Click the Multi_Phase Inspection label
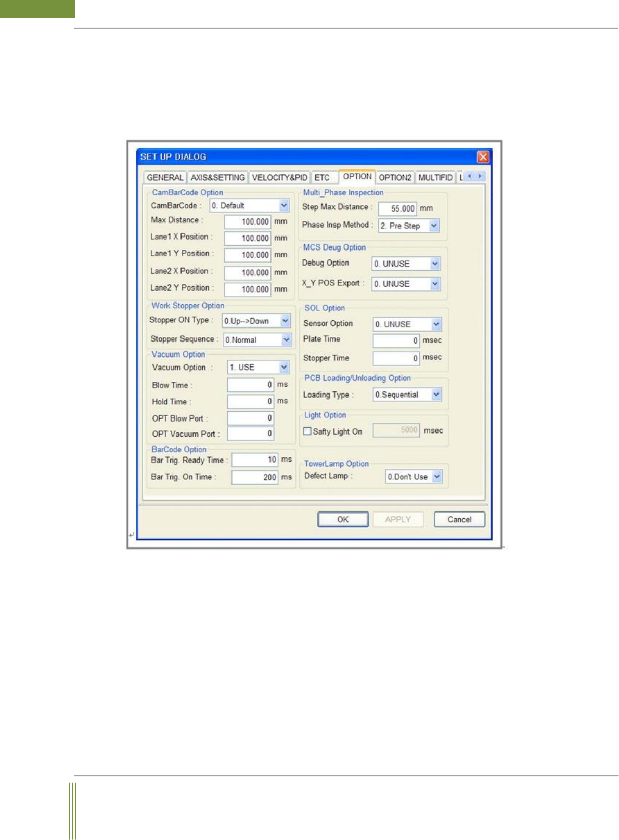Screen dimensions: 619x840 (x=343, y=192)
